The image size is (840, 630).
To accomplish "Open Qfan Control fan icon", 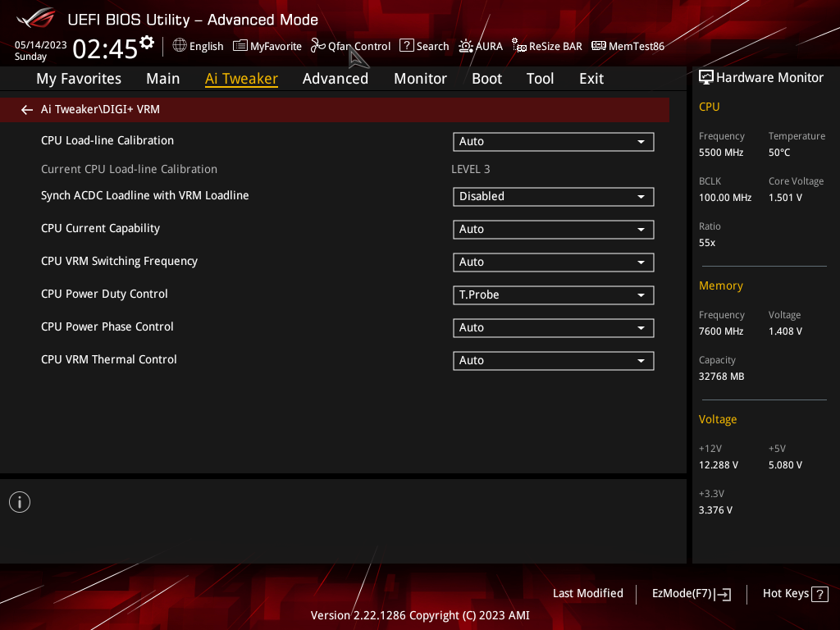I will [x=318, y=46].
